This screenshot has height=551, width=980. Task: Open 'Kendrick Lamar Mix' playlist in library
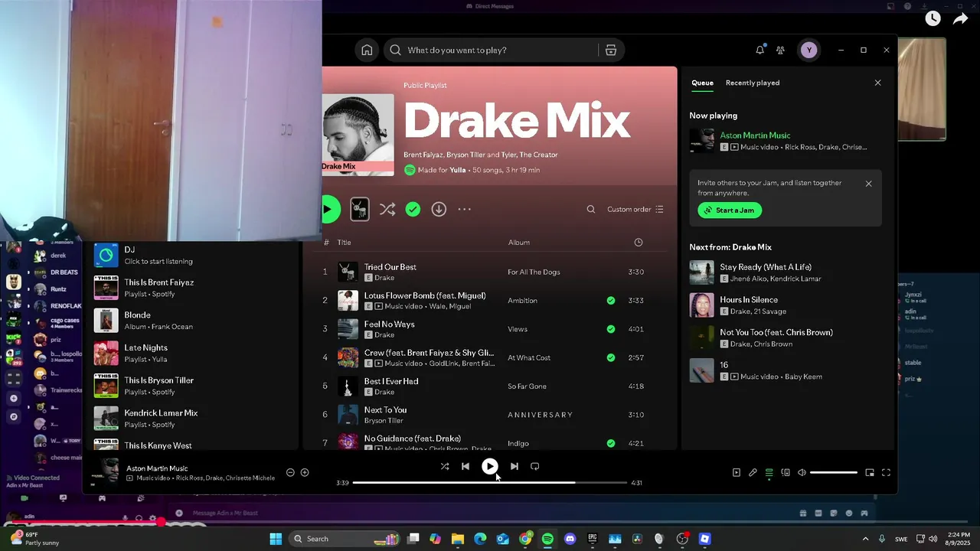(191, 419)
